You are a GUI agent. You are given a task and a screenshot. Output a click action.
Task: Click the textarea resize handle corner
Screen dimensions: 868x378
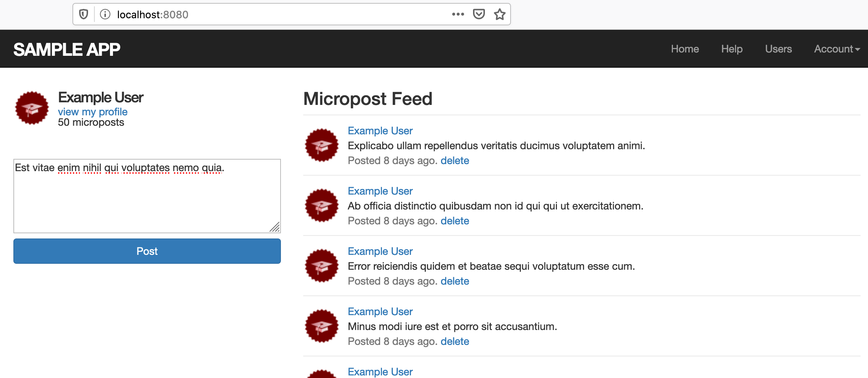click(x=275, y=227)
